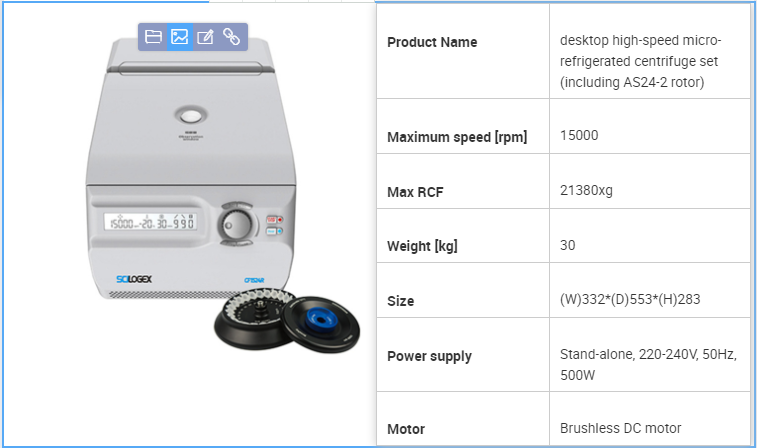The image size is (757, 448).
Task: Click the 21380xg value cell
Action: [x=650, y=182]
